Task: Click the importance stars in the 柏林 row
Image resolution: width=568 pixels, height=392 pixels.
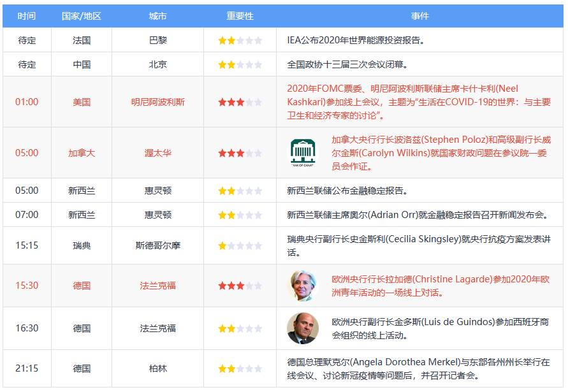Action: [x=240, y=368]
